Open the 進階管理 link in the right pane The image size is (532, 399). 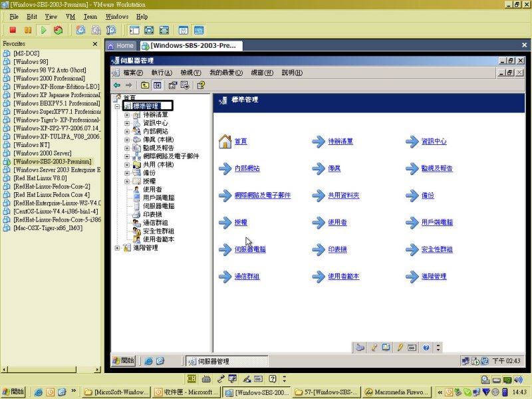click(x=434, y=277)
